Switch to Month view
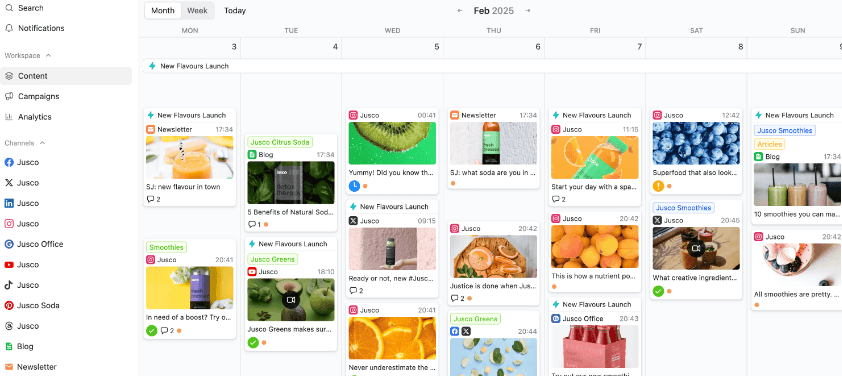This screenshot has height=376, width=842. click(163, 10)
